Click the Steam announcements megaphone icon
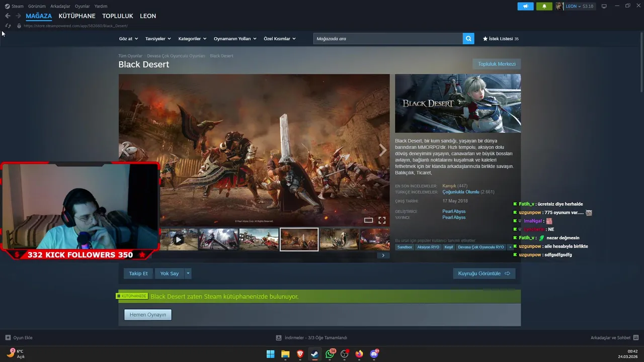The height and width of the screenshot is (362, 644). click(526, 7)
